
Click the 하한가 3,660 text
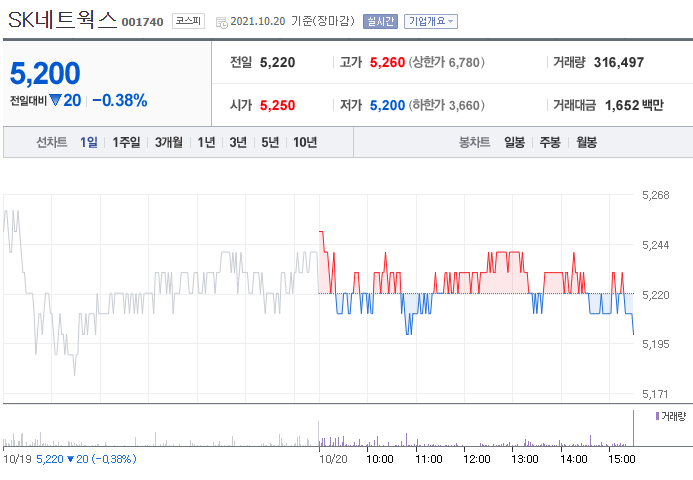click(x=446, y=105)
